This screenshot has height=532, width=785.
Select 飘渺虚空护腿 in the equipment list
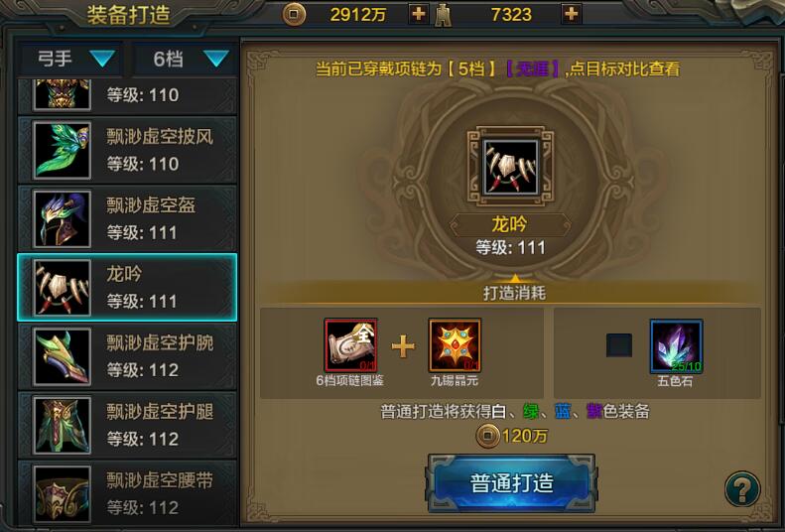tap(127, 425)
